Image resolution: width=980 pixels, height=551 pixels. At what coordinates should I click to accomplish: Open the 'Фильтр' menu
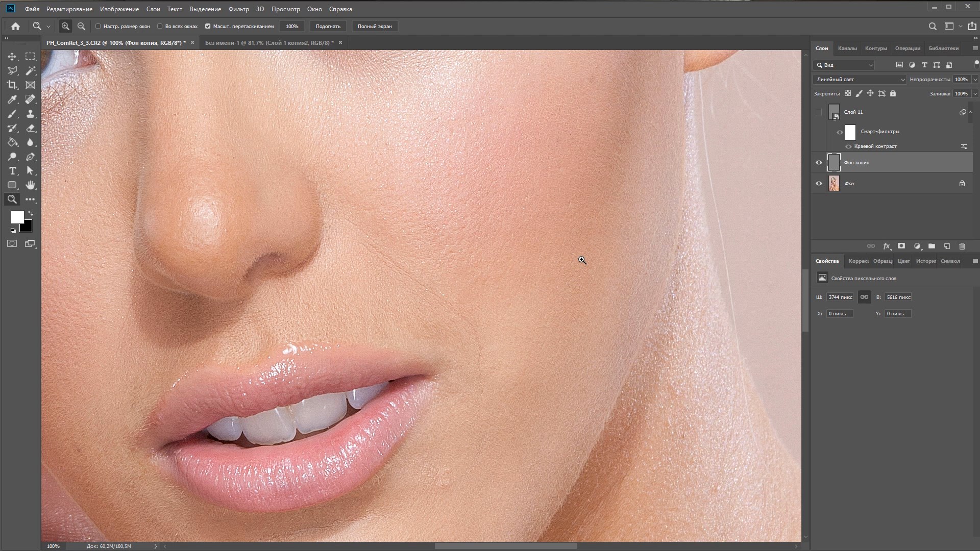tap(238, 9)
